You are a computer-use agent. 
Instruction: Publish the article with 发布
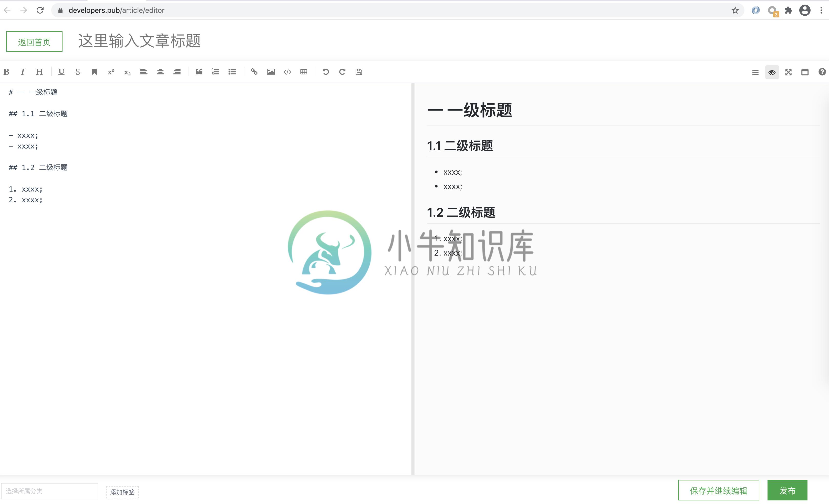787,490
